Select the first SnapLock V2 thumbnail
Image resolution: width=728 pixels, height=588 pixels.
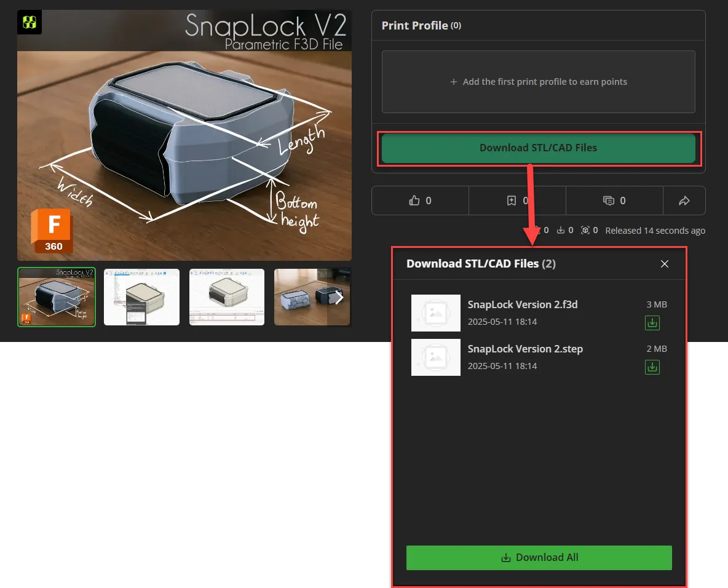(56, 297)
